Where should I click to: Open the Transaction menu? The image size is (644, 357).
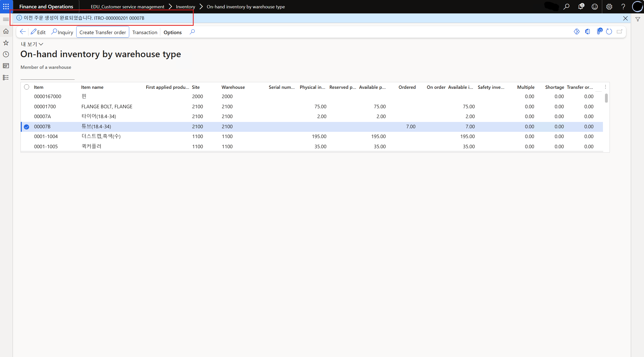[x=145, y=32]
